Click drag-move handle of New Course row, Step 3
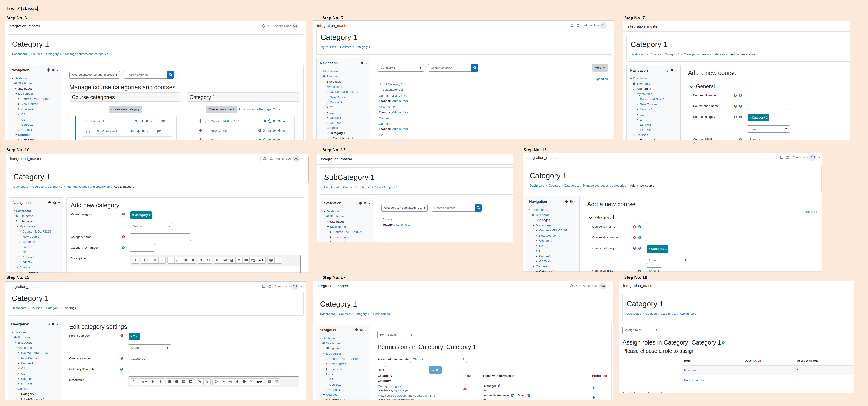868x406 pixels. point(200,131)
